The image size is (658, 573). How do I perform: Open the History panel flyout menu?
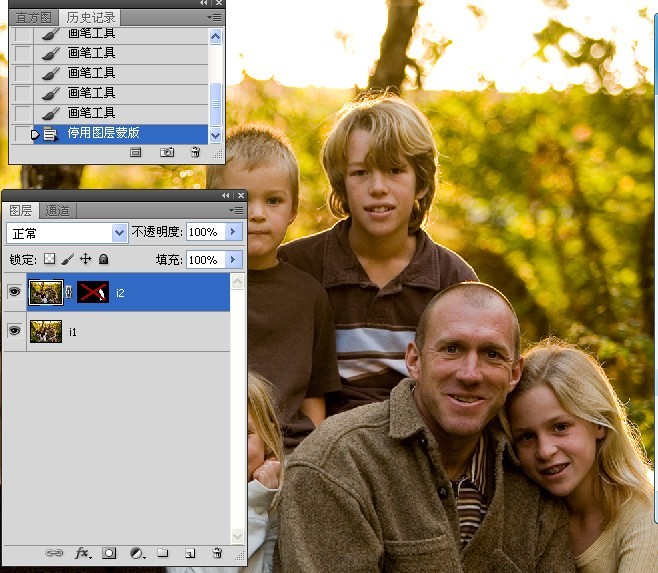[x=214, y=17]
